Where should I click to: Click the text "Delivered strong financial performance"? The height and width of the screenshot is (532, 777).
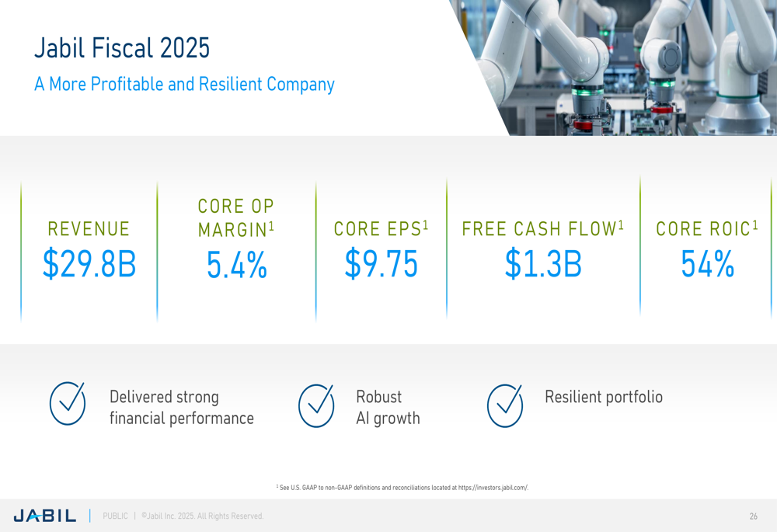[x=181, y=408]
